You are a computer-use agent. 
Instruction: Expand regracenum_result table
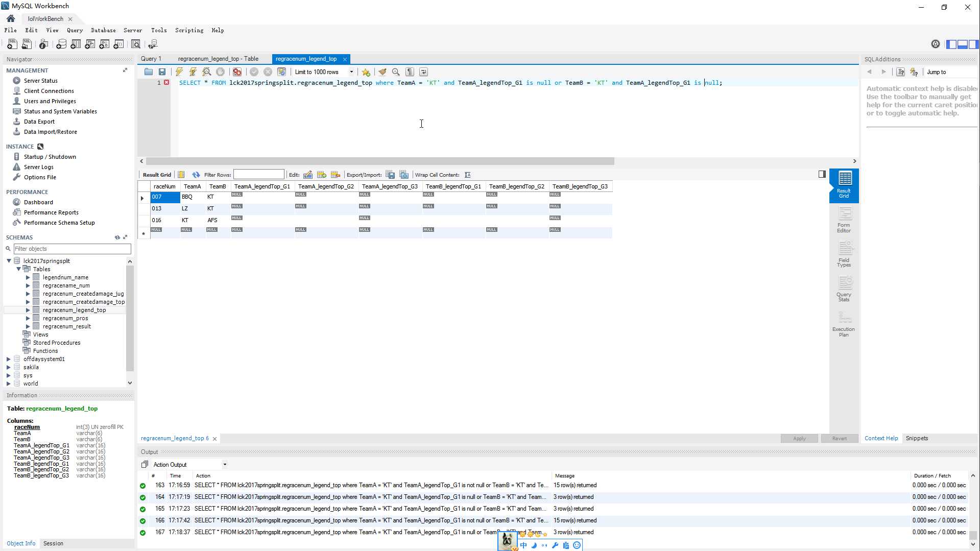point(28,326)
